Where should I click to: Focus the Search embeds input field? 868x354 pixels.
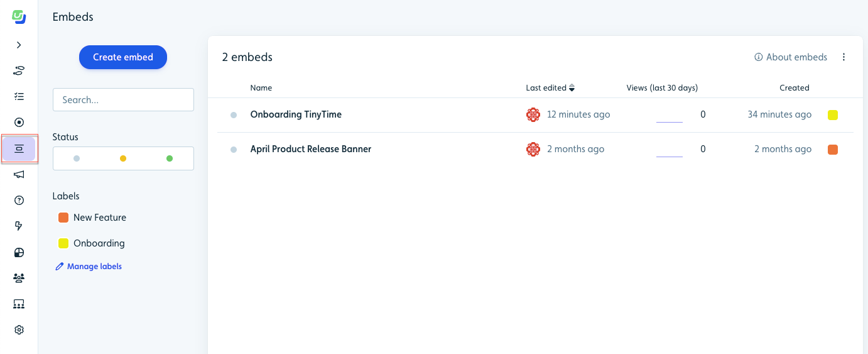[x=123, y=99]
